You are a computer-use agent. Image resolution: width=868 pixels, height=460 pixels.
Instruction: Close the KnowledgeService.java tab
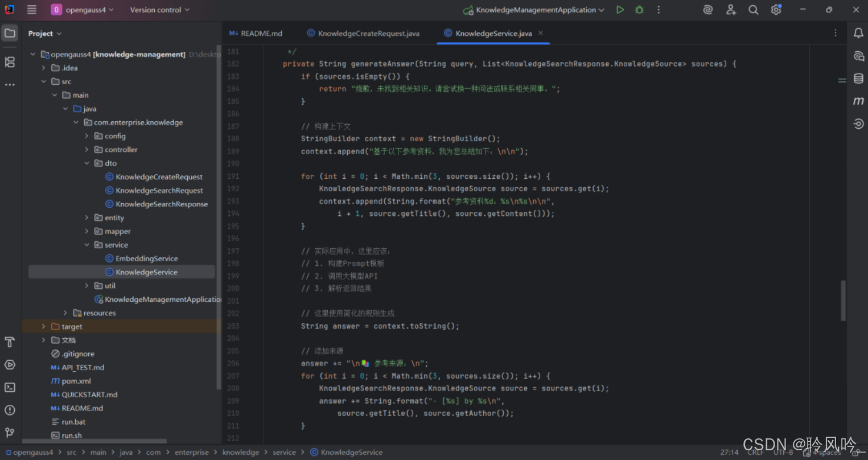541,33
